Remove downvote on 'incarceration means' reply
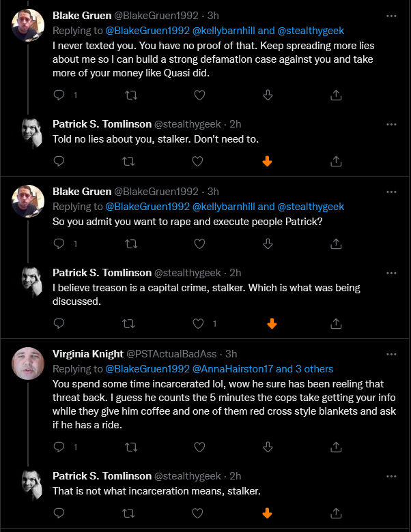 (268, 513)
